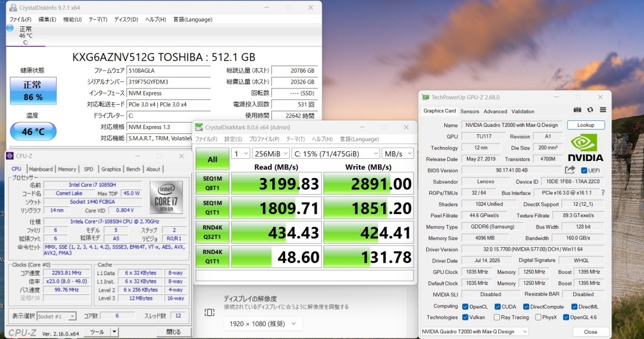
Task: Click the Lookup button in GPU-Z
Action: tap(585, 125)
